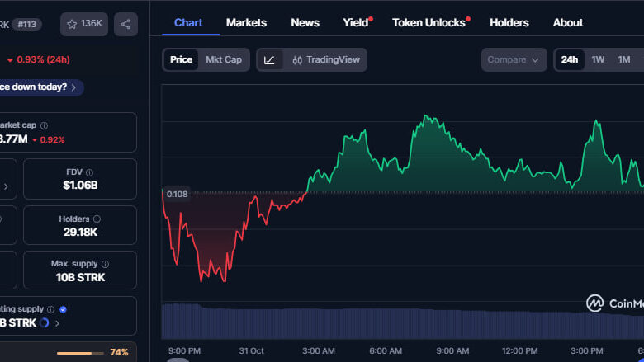Toggle chart to Mkt Cap view
The width and height of the screenshot is (644, 362).
tap(224, 59)
